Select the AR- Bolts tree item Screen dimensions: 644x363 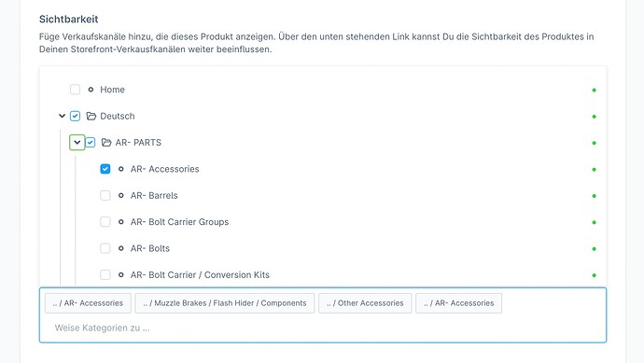[x=150, y=248]
